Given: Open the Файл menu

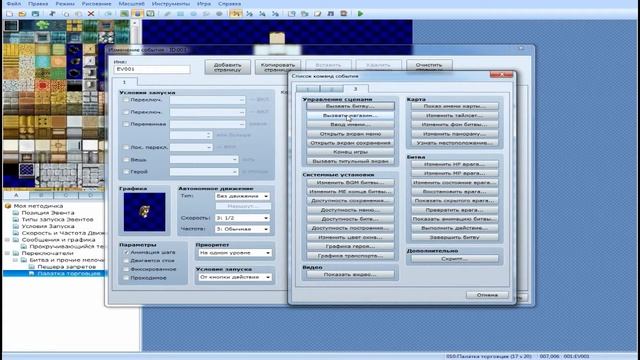Looking at the screenshot, I should [14, 4].
